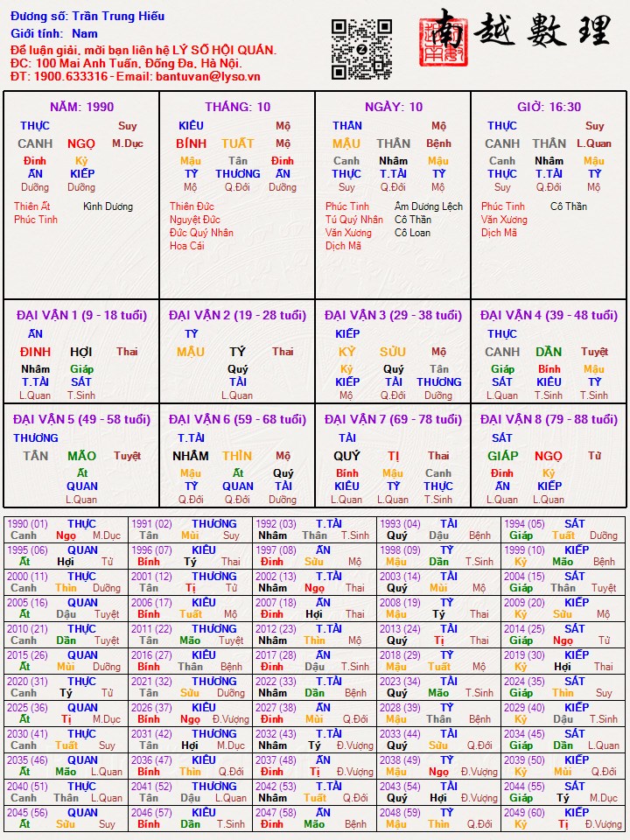Select the GIỜ: 16:30 column header
Image resolution: width=630 pixels, height=840 pixels.
549,107
